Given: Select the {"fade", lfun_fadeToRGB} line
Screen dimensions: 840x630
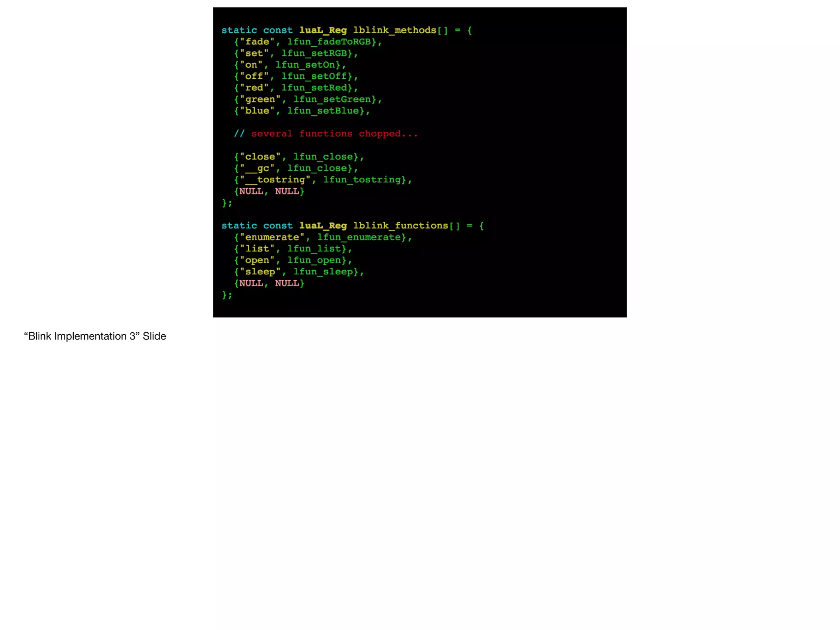Looking at the screenshot, I should pyautogui.click(x=308, y=42).
